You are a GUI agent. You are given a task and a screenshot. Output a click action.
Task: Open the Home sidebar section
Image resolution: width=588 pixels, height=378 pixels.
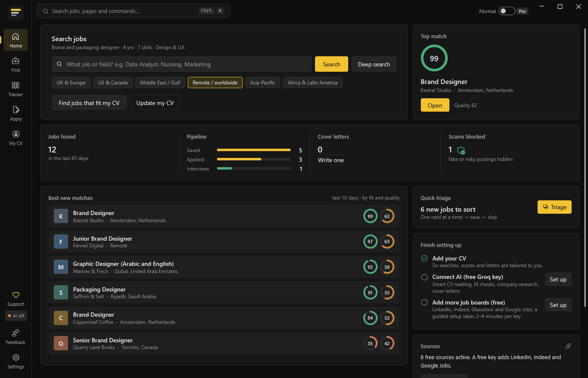coord(16,40)
